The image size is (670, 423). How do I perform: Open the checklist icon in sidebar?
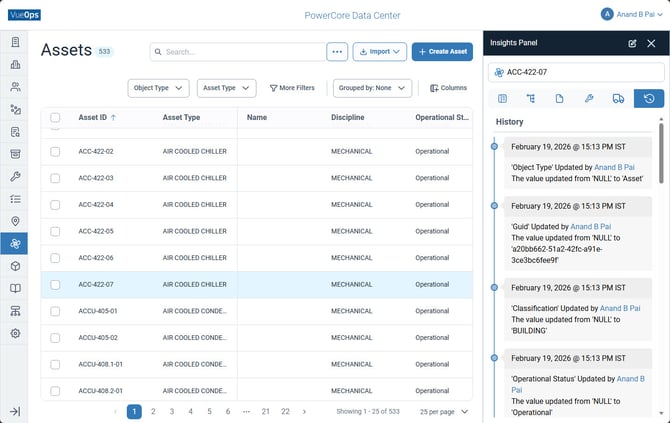[15, 199]
